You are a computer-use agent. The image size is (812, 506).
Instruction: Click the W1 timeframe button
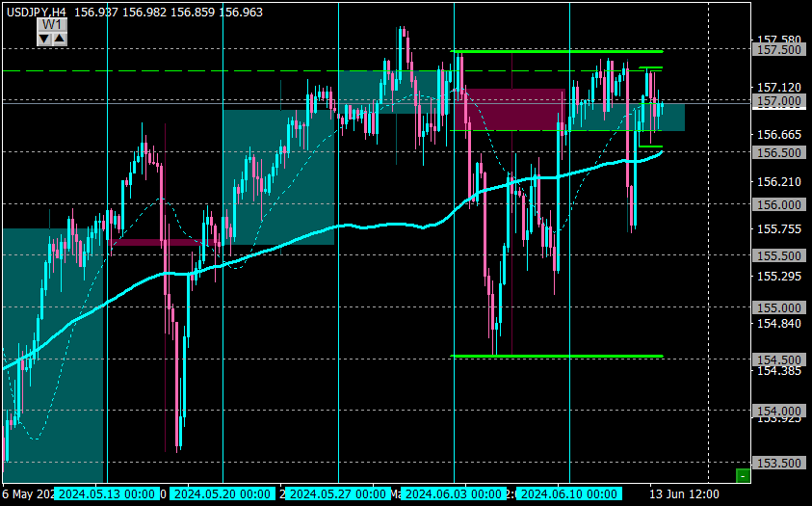(52, 25)
